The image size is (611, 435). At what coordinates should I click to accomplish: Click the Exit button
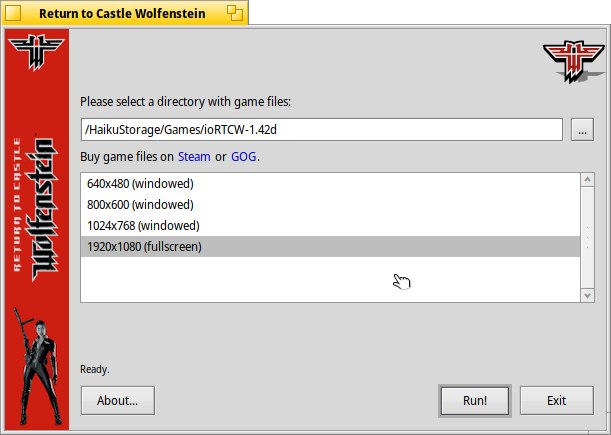557,400
